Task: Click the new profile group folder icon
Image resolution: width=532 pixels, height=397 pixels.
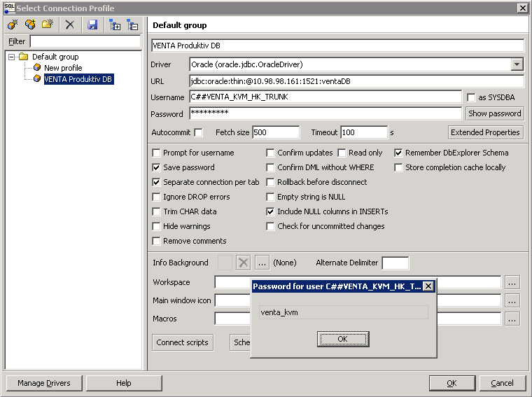Action: point(48,25)
